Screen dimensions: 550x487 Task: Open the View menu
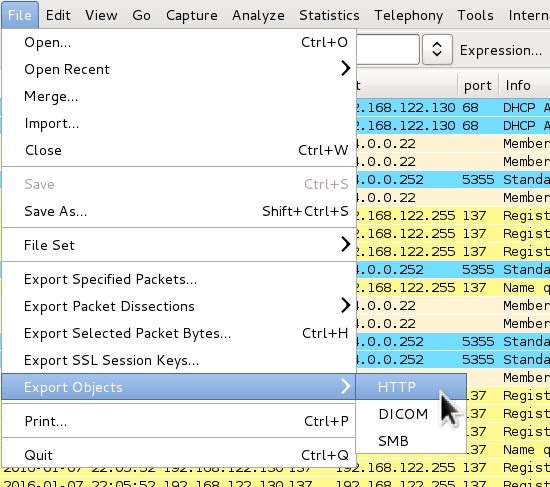[101, 15]
